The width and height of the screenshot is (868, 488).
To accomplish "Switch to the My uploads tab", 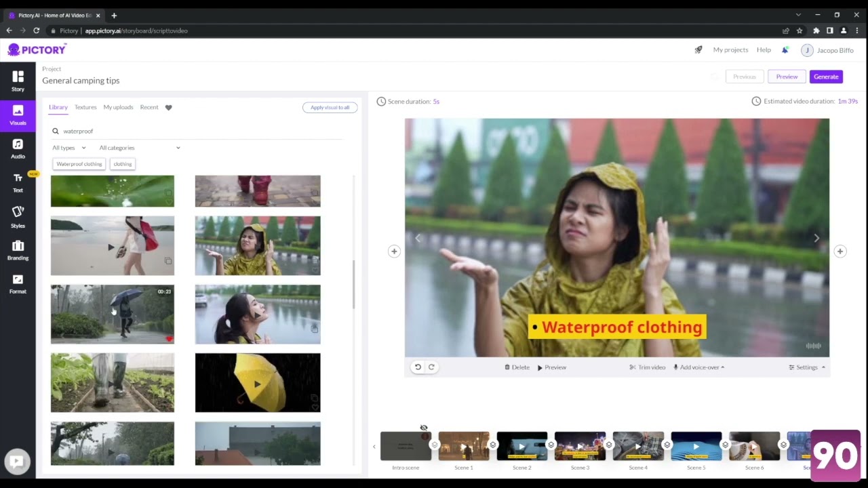I will coord(118,107).
